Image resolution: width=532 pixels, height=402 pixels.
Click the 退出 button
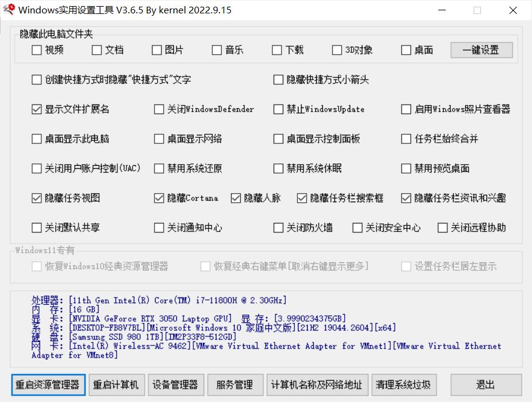pyautogui.click(x=485, y=385)
